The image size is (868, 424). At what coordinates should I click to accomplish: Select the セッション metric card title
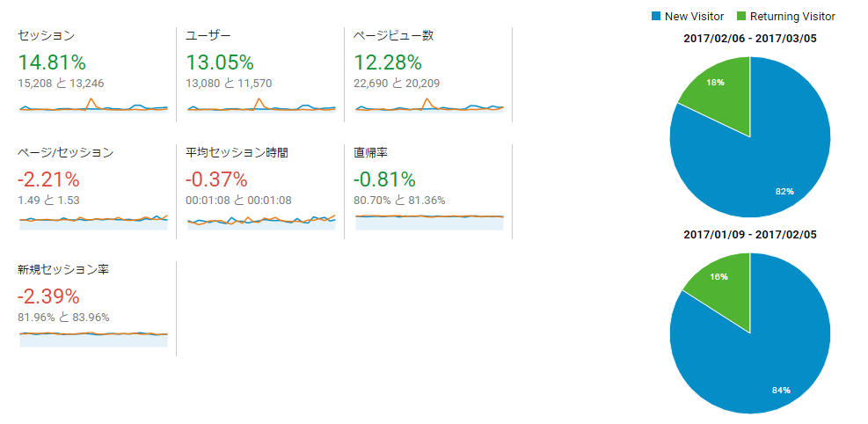pos(46,36)
